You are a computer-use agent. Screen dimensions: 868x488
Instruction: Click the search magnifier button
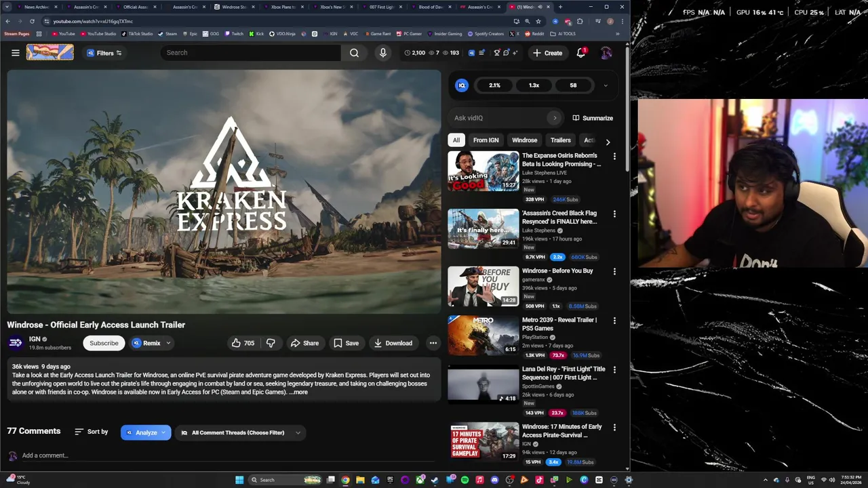(x=354, y=53)
